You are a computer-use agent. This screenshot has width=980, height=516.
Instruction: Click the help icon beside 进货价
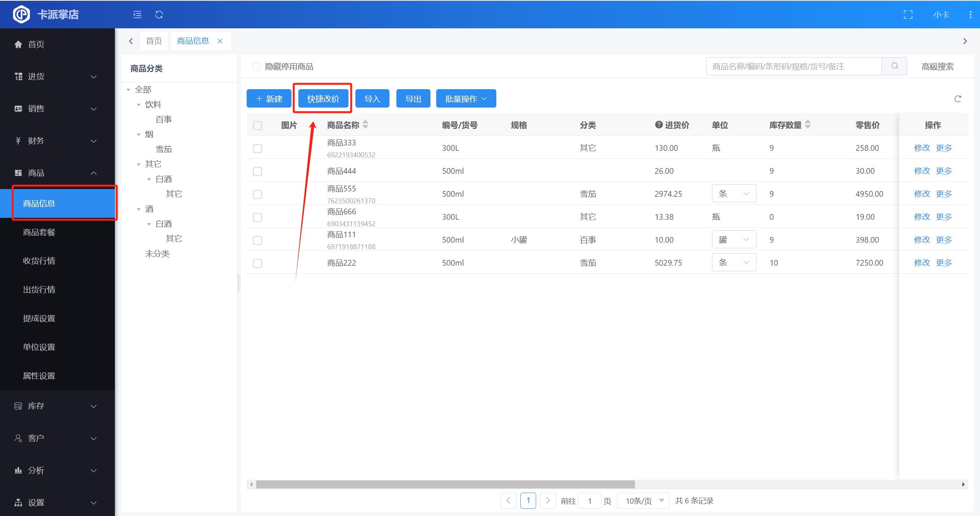click(x=658, y=125)
